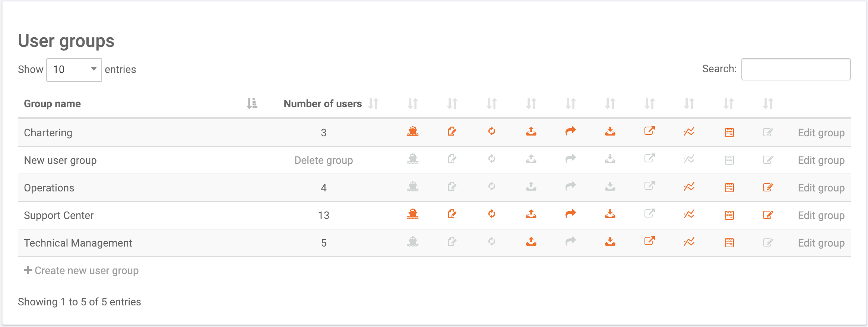Viewport: 868px width, 327px height.
Task: Click Edit group for Operations
Action: [x=821, y=188]
